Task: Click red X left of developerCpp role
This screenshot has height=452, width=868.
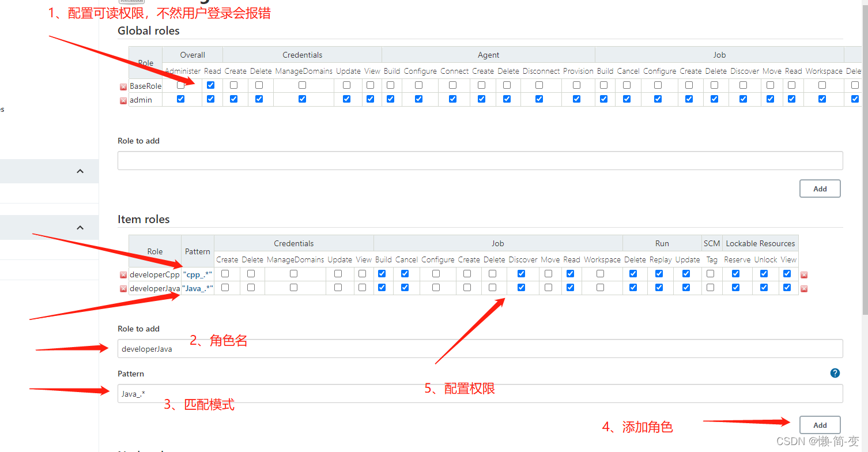Action: pyautogui.click(x=123, y=275)
